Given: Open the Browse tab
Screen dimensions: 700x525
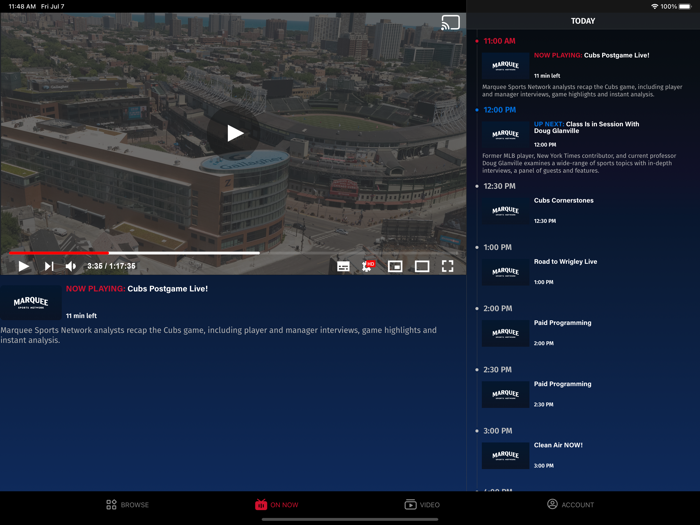Looking at the screenshot, I should click(x=127, y=505).
